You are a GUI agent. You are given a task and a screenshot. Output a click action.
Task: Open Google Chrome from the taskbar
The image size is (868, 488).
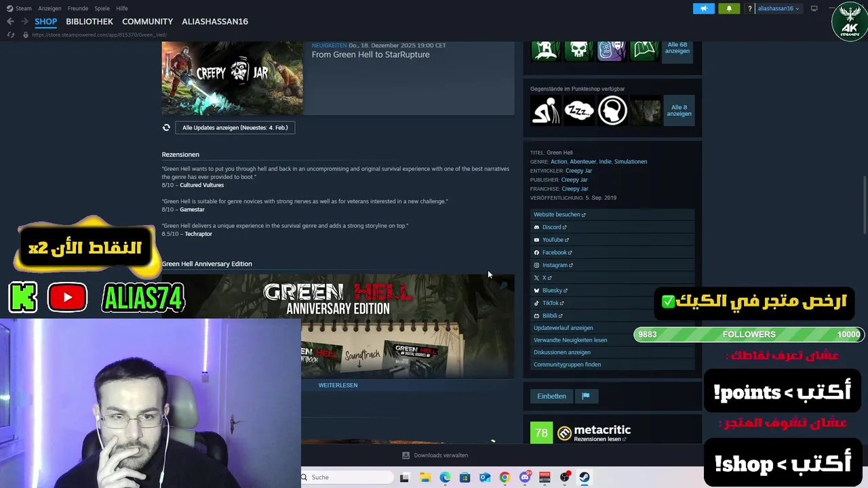(505, 477)
